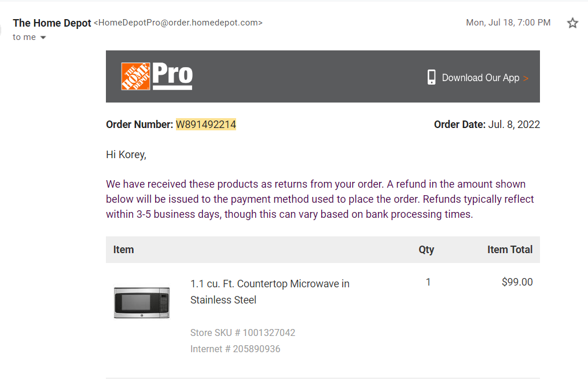Open the microwave product thumbnail

pyautogui.click(x=142, y=303)
